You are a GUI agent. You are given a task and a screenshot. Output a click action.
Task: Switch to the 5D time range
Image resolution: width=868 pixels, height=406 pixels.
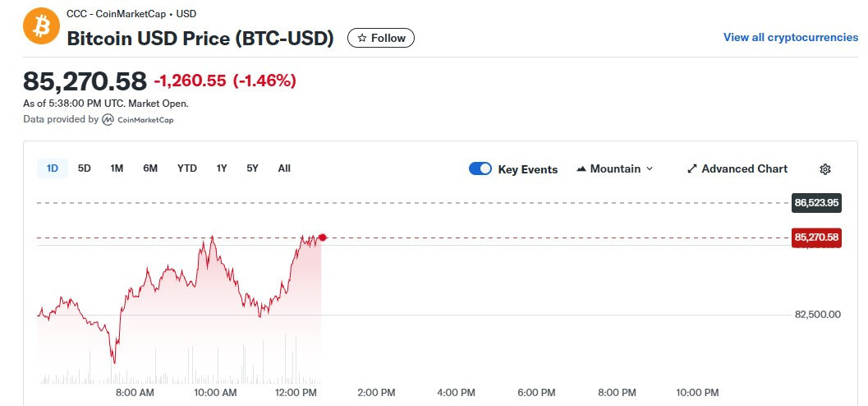pyautogui.click(x=85, y=168)
